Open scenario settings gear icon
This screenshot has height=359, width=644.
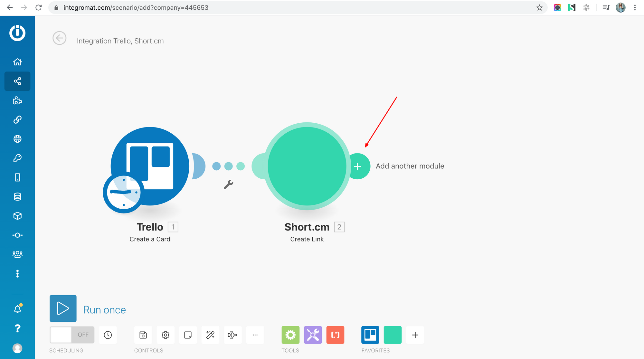(x=166, y=335)
